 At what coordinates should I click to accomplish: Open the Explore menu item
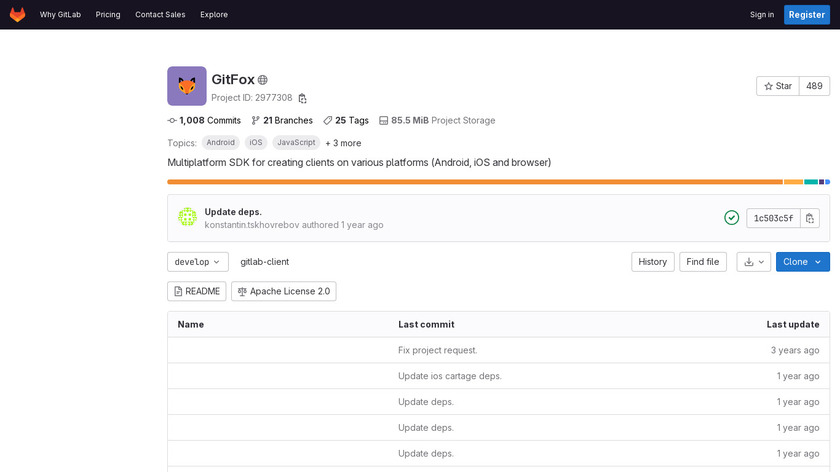click(214, 15)
